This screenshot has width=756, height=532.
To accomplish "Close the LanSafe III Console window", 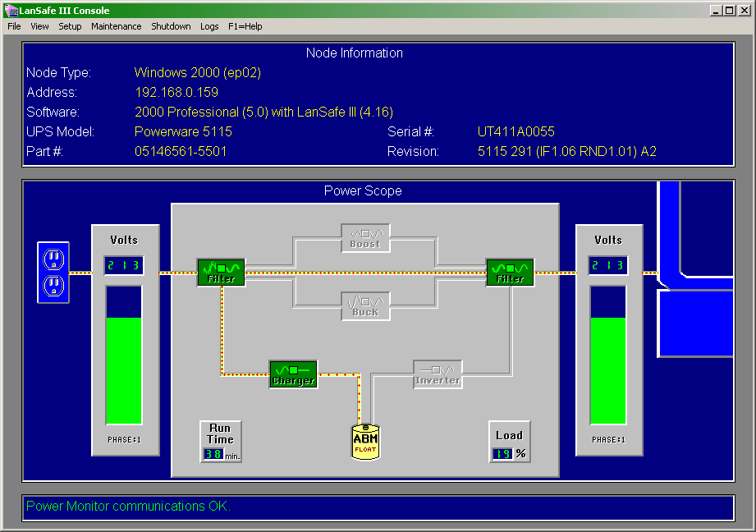I will (x=745, y=11).
